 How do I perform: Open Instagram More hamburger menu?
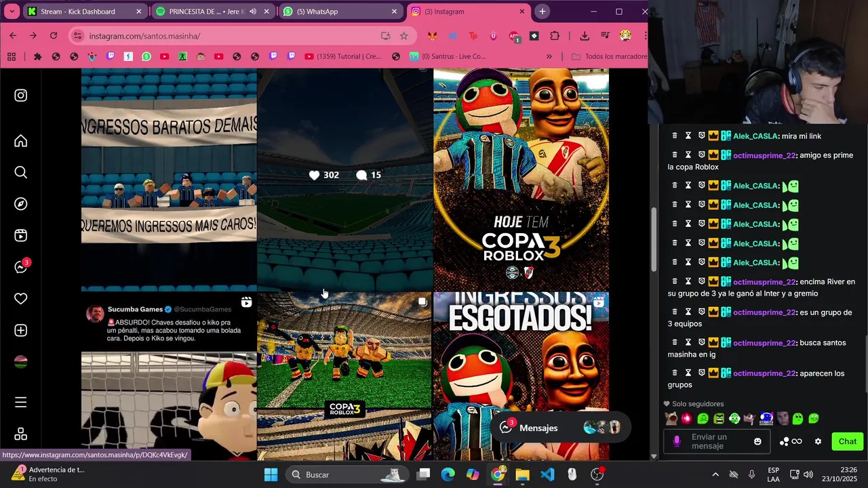coord(21,403)
